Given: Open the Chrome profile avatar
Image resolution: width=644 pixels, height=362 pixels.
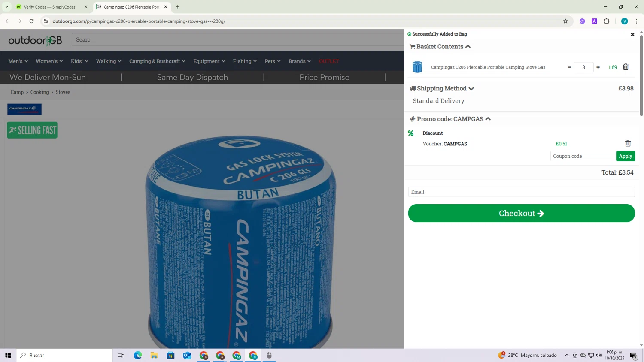Looking at the screenshot, I should [624, 21].
